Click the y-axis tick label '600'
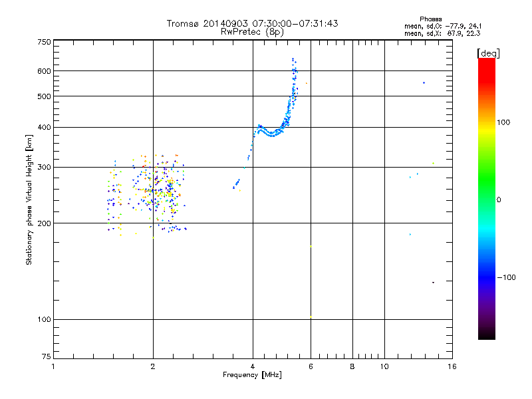532x399 pixels. [x=44, y=71]
